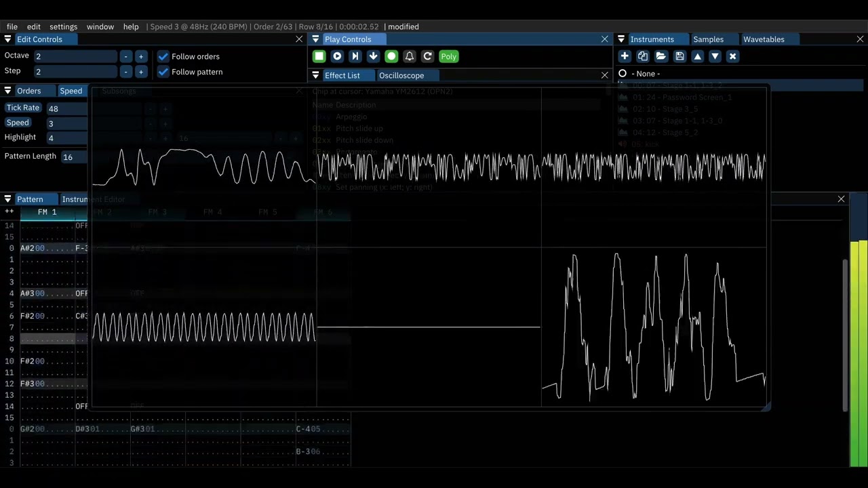Viewport: 868px width, 488px height.
Task: Toggle the Tick Rate label button
Action: click(23, 108)
